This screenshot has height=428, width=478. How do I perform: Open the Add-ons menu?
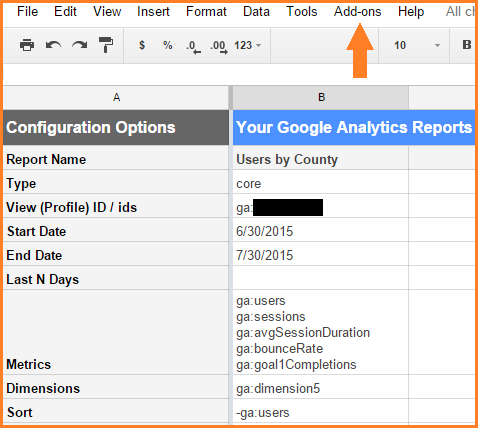tap(358, 12)
